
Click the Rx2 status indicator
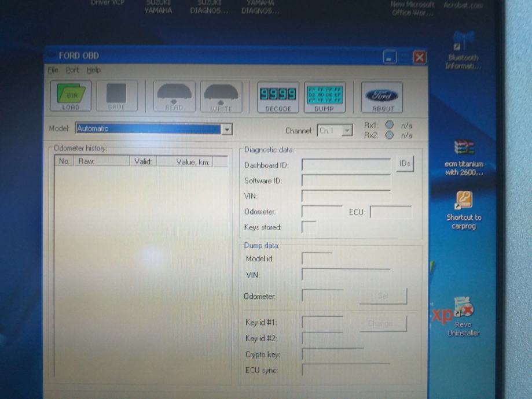pos(390,135)
